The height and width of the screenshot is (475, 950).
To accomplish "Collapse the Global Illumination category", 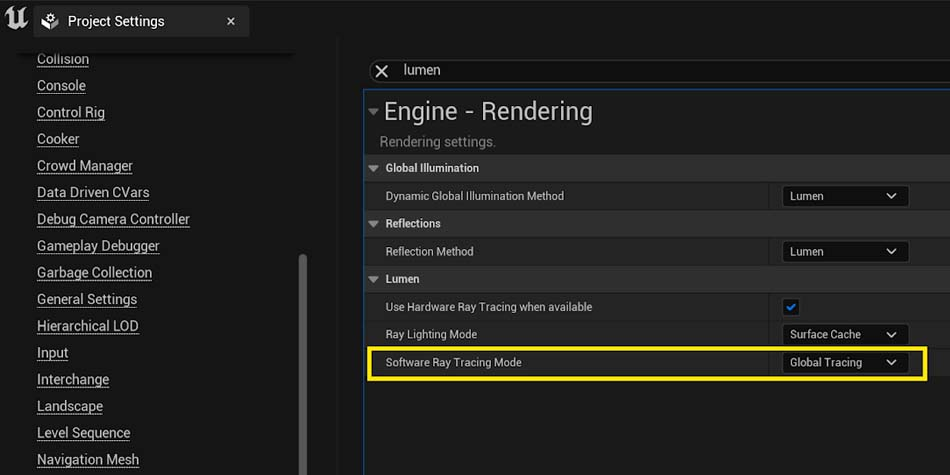I will click(x=373, y=168).
